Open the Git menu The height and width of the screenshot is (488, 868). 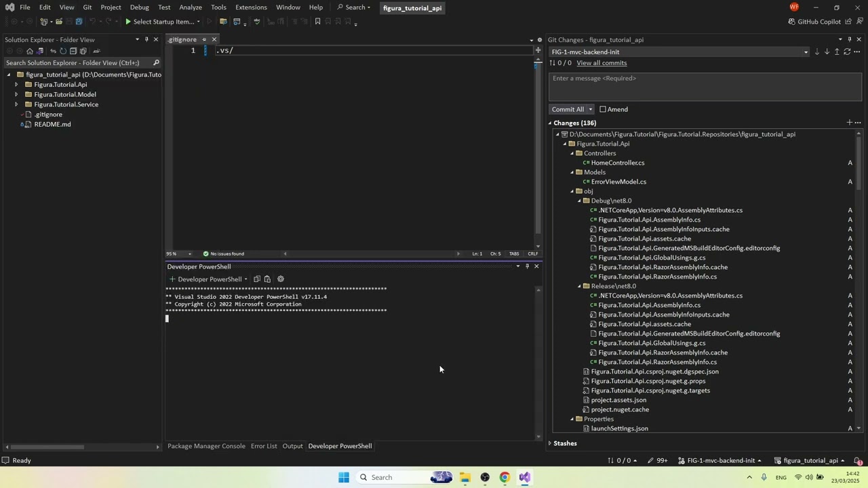click(87, 7)
